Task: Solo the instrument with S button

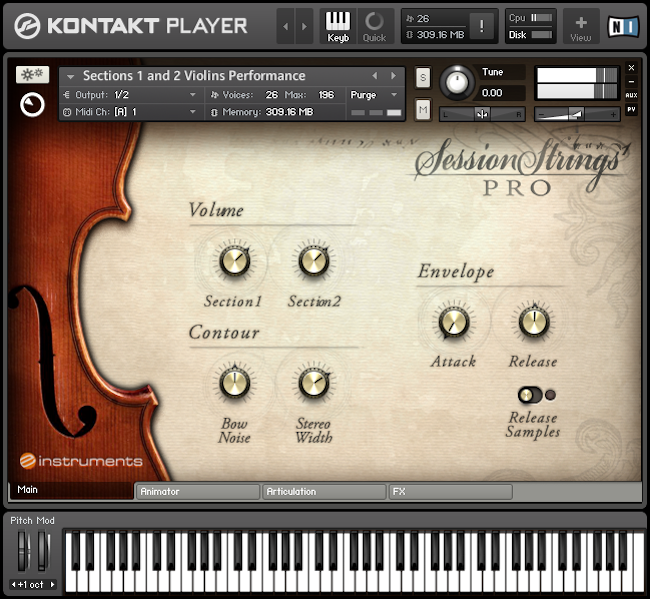Action: [x=423, y=77]
